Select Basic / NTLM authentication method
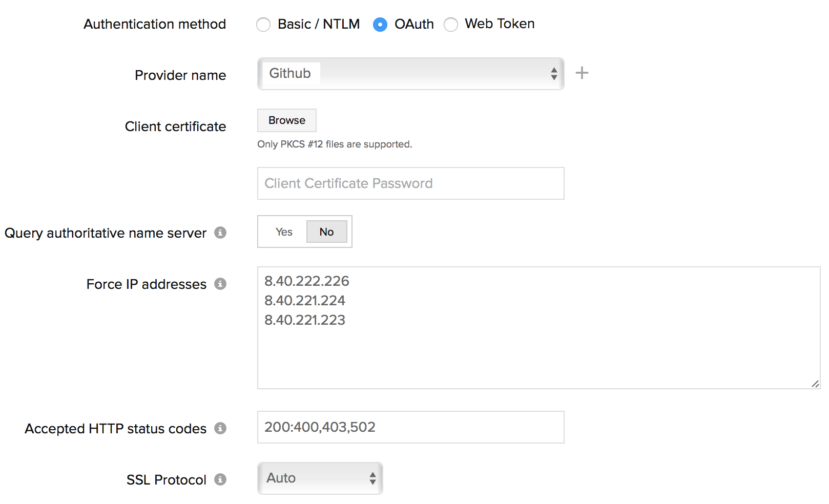 click(x=263, y=25)
